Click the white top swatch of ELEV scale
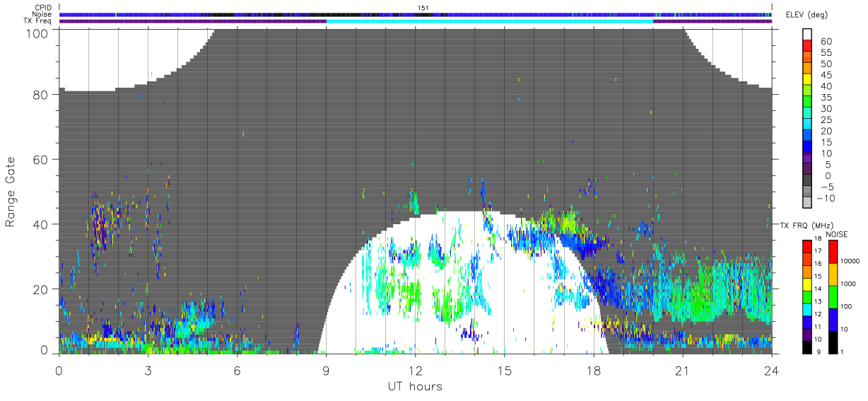 pyautogui.click(x=808, y=33)
